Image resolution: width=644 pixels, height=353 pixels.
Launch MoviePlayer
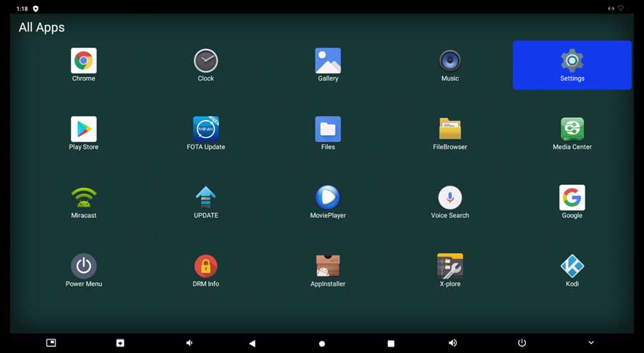tap(328, 202)
